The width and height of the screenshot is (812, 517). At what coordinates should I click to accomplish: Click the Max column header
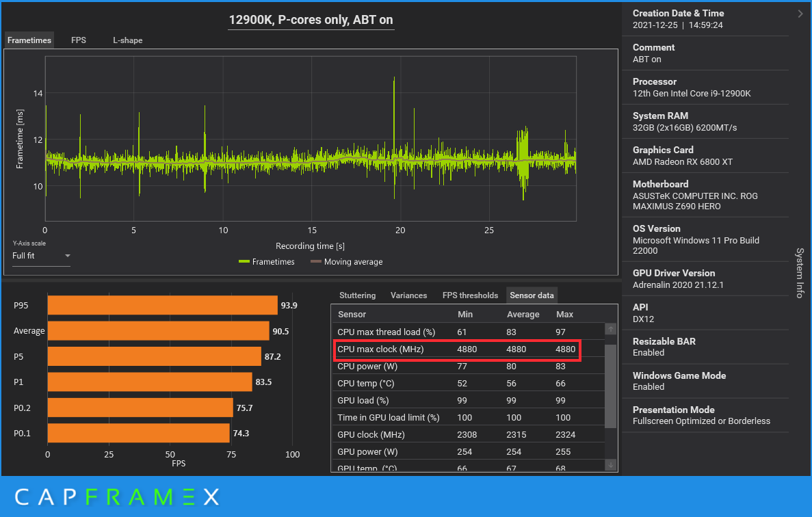(564, 314)
